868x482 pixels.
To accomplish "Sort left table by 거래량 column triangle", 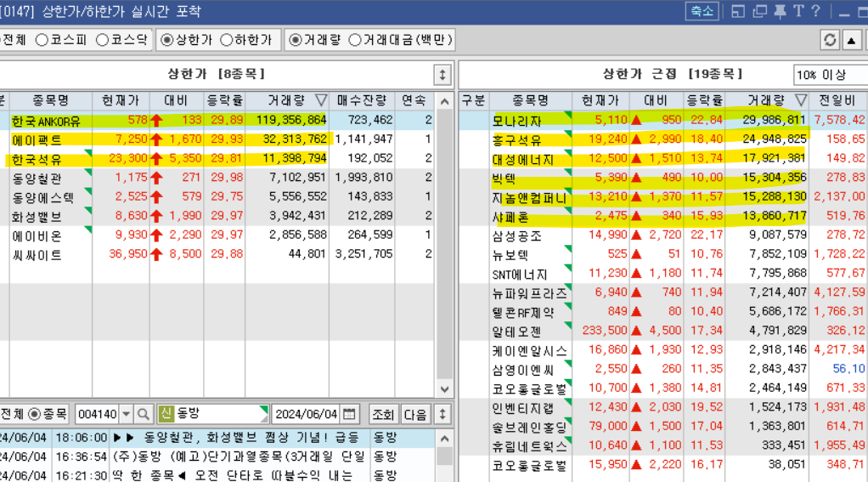I will pos(320,100).
